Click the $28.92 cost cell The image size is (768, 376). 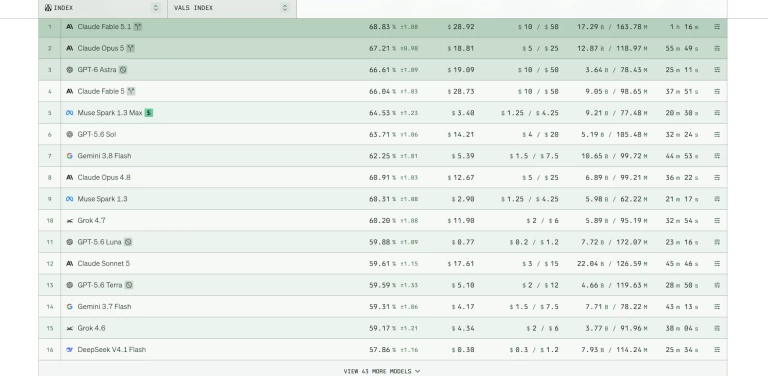(460, 27)
